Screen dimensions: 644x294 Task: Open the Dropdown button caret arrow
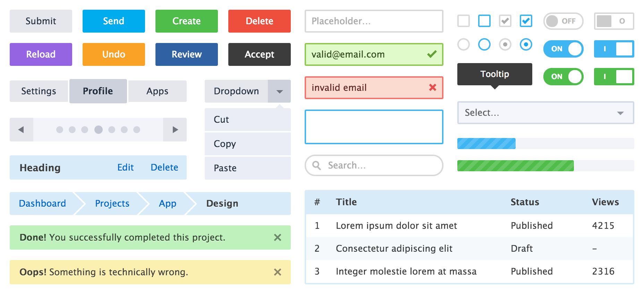click(279, 92)
